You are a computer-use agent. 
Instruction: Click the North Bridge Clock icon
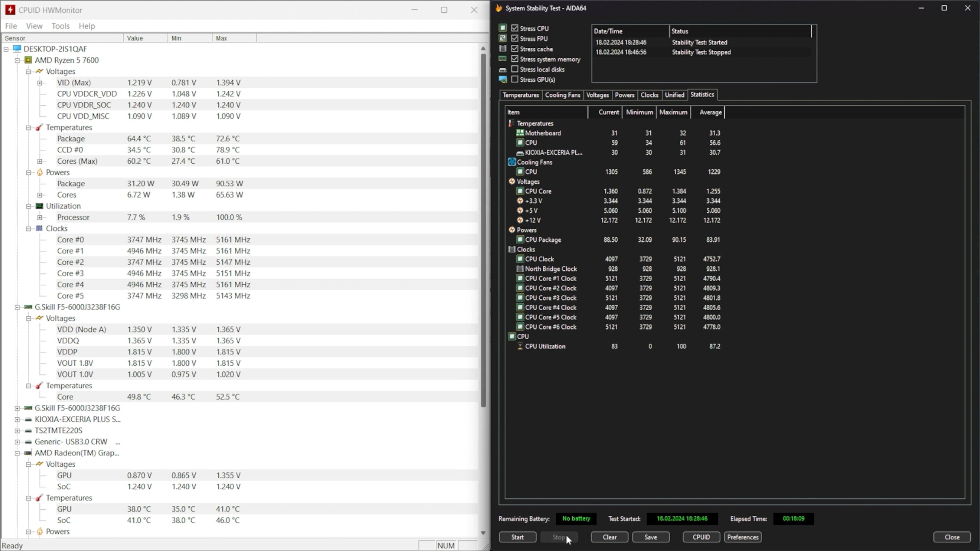pyautogui.click(x=520, y=269)
